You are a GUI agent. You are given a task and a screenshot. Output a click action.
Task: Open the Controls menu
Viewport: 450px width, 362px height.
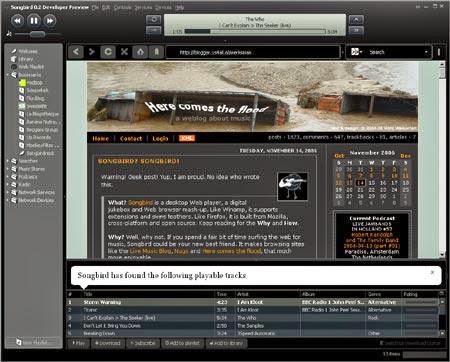click(123, 7)
